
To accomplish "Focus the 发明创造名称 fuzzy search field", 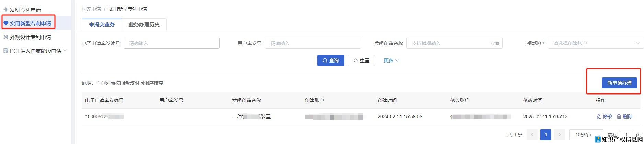I will click(450, 43).
